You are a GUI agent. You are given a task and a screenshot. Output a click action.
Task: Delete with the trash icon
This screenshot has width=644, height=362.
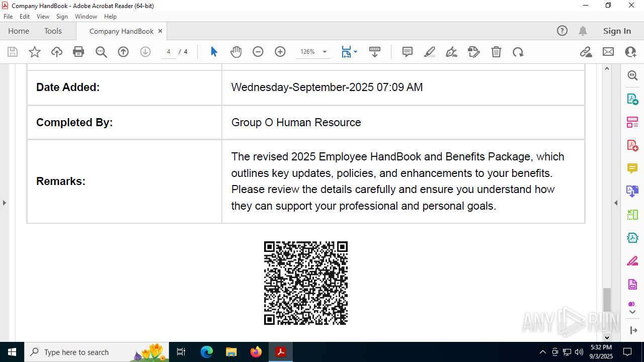496,52
